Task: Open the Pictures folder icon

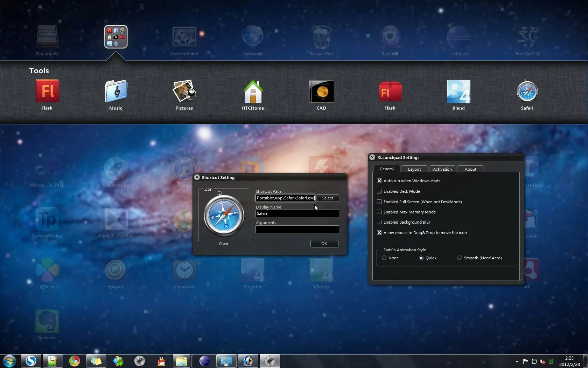Action: click(x=184, y=91)
